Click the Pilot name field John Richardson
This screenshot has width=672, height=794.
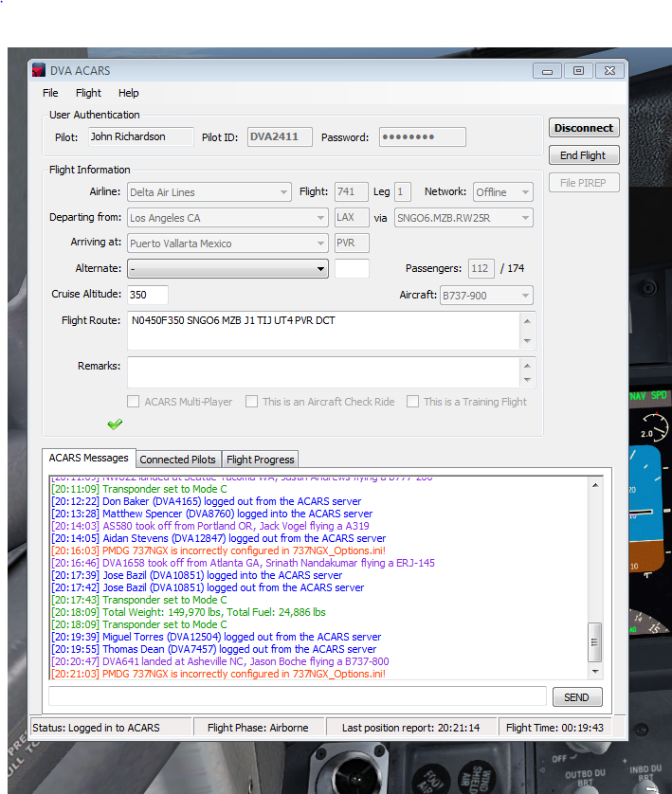[x=141, y=136]
